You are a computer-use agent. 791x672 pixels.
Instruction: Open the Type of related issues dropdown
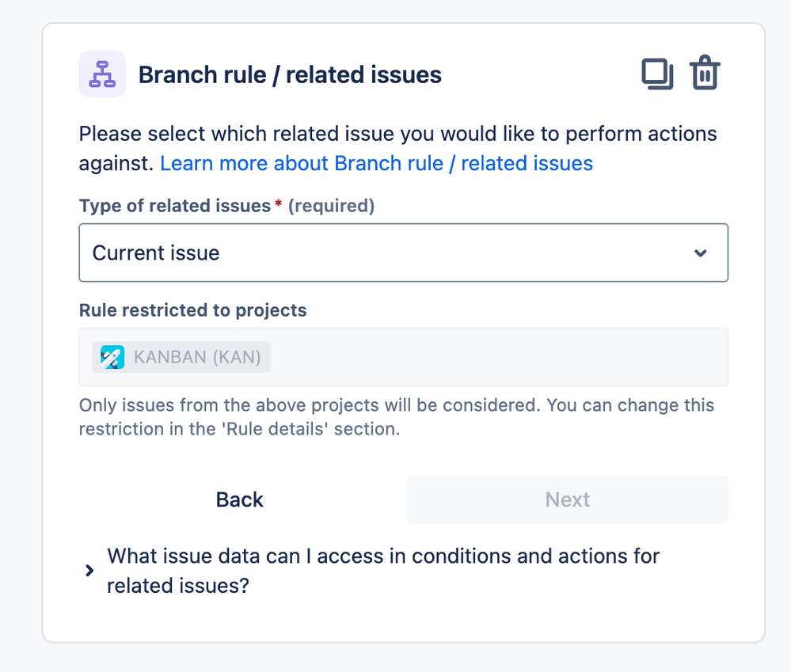pos(404,252)
